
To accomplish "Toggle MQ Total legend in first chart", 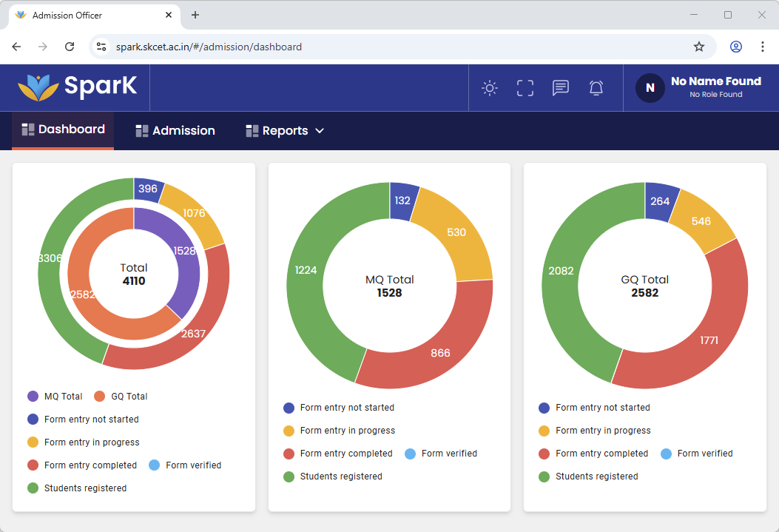I will [55, 397].
